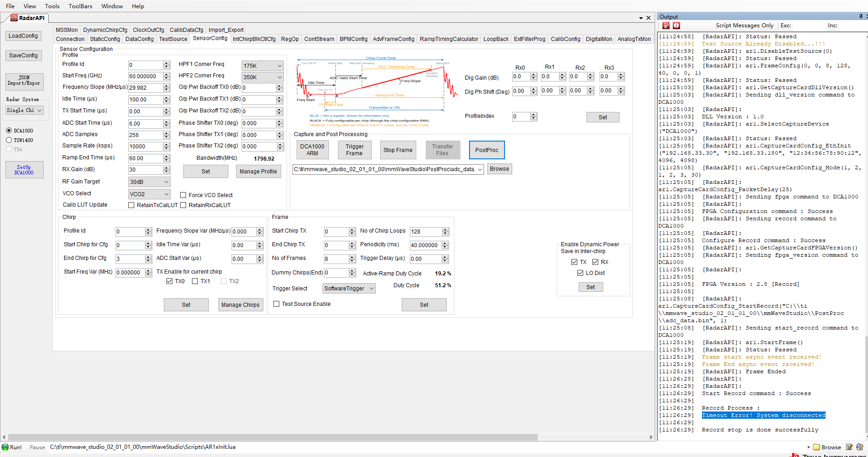Image resolution: width=868 pixels, height=457 pixels.
Task: Click the LoadConfig button
Action: pos(23,36)
